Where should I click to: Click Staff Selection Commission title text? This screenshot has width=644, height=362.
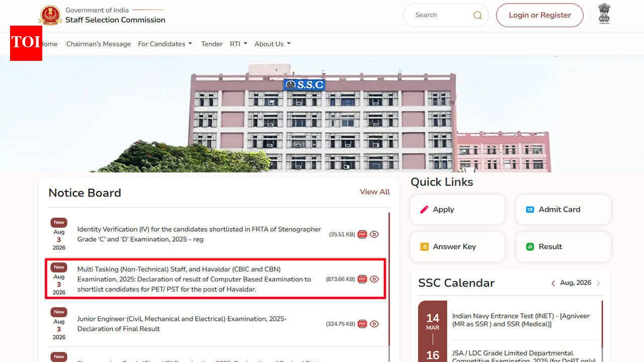coord(115,20)
